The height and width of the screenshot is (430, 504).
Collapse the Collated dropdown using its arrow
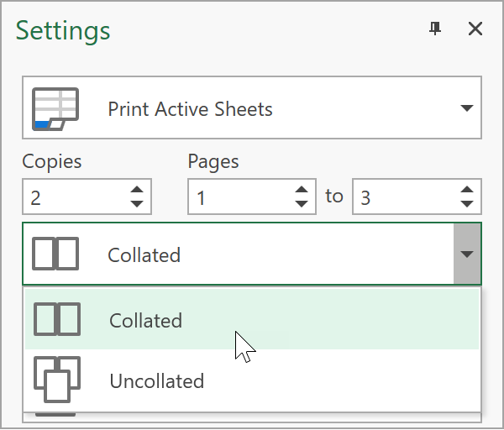click(467, 254)
